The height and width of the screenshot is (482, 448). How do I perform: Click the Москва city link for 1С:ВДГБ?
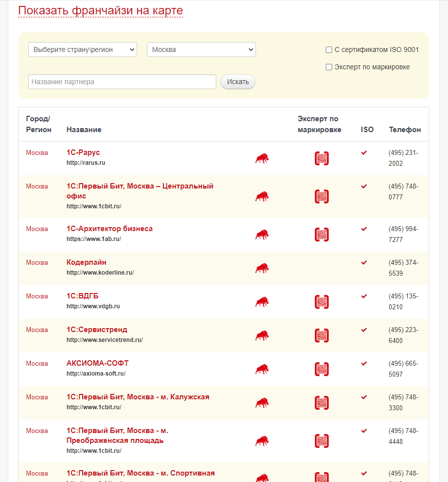37,296
